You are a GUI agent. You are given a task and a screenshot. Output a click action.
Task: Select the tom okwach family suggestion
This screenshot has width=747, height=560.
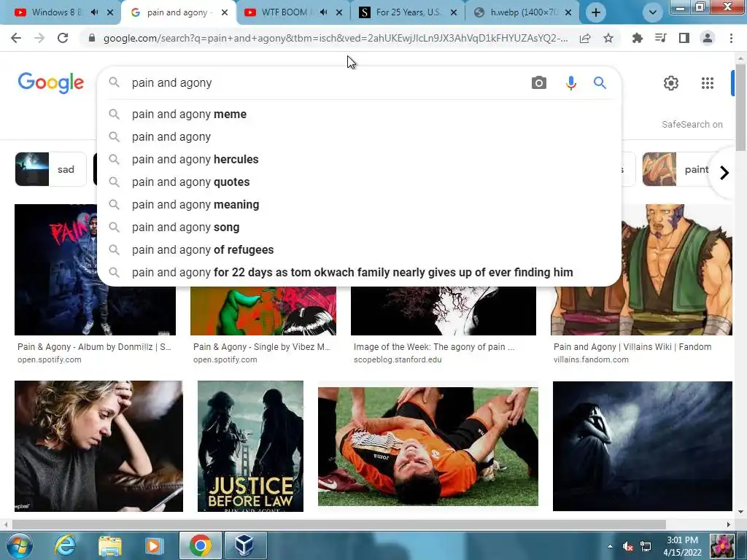[359, 273]
